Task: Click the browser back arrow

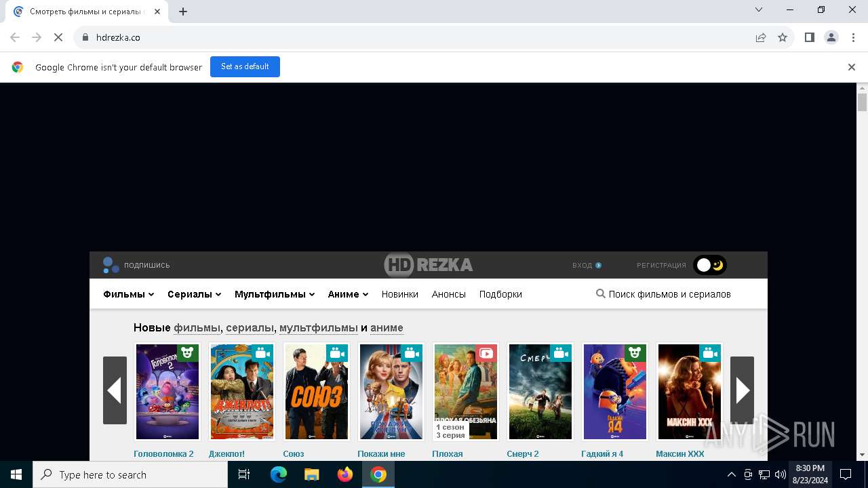Action: [x=15, y=37]
